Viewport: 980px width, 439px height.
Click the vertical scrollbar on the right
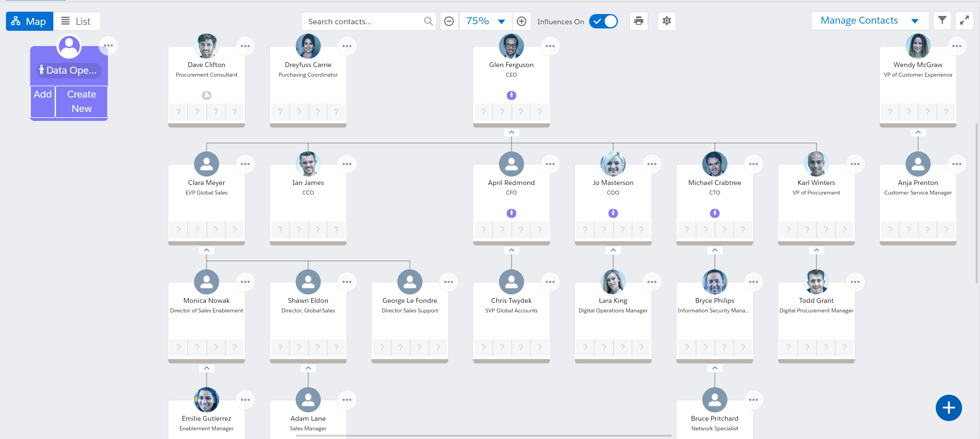pos(976,203)
